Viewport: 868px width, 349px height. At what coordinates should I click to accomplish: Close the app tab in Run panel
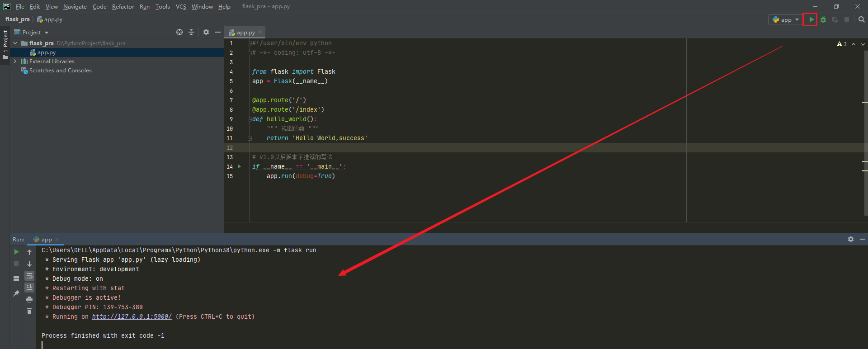click(x=57, y=240)
